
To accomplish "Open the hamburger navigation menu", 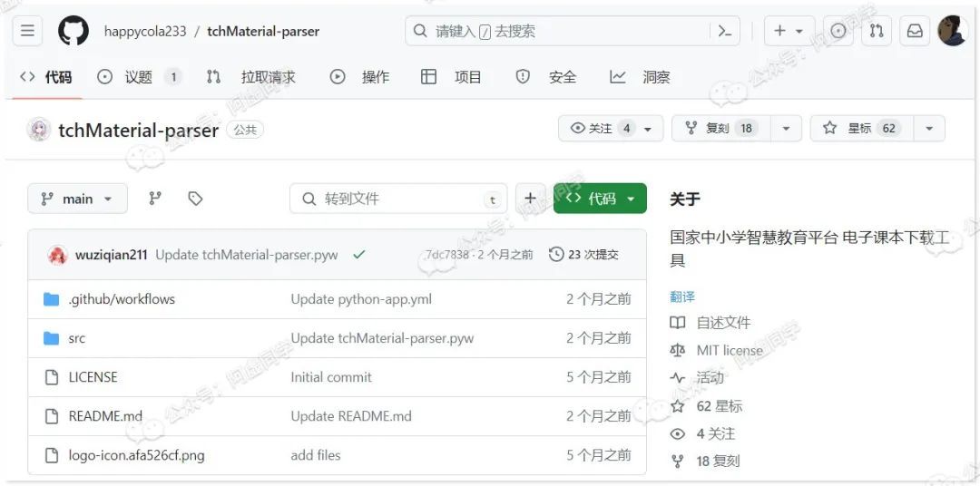I will coord(27,31).
